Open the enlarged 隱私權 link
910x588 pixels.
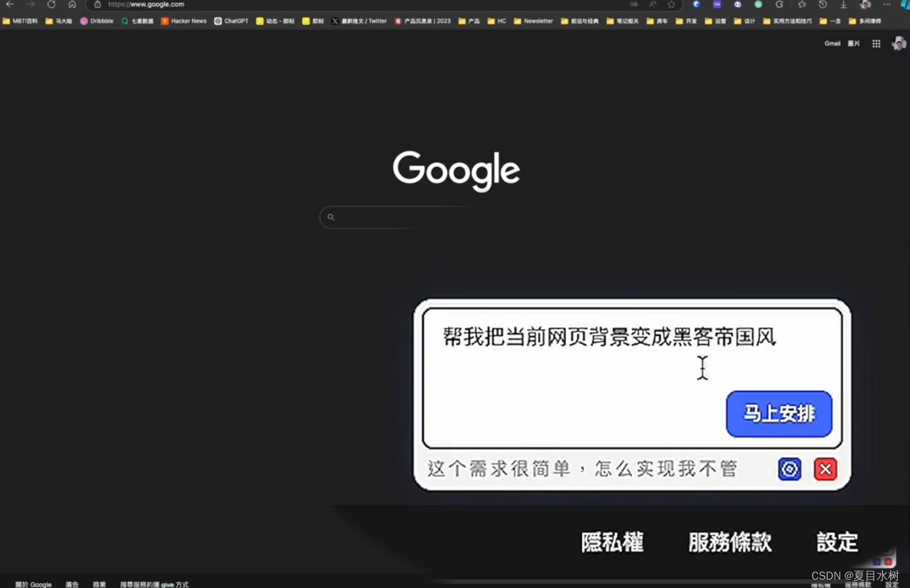pos(612,542)
